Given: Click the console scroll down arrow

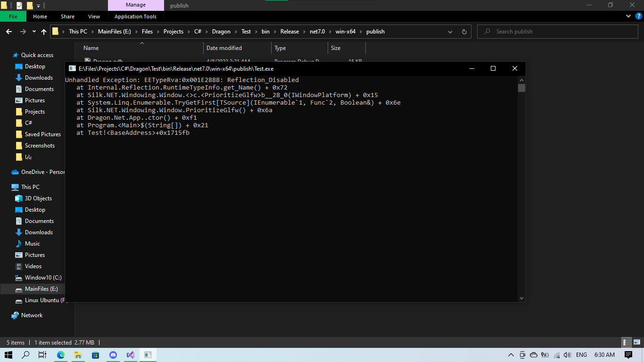Looking at the screenshot, I should (x=521, y=298).
